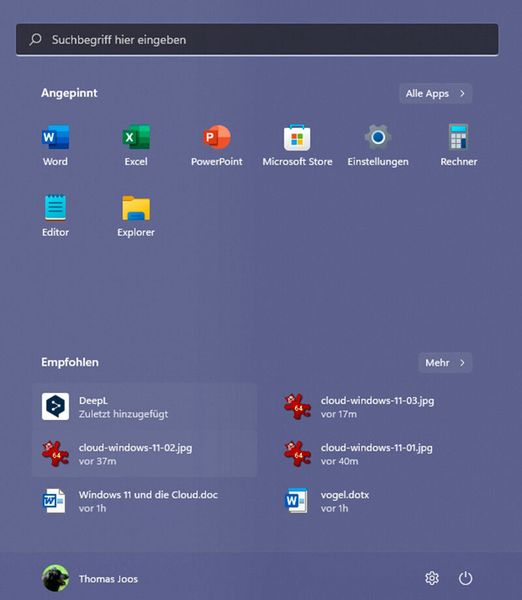Screen dimensions: 522x600
Task: Click Word icon beside vogel.dotx
Action: pos(297,501)
